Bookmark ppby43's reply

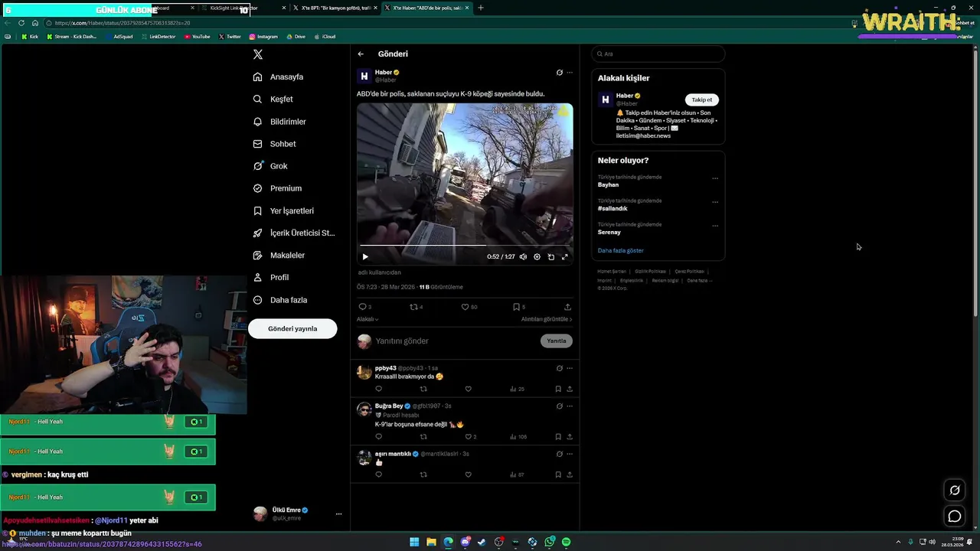(558, 389)
